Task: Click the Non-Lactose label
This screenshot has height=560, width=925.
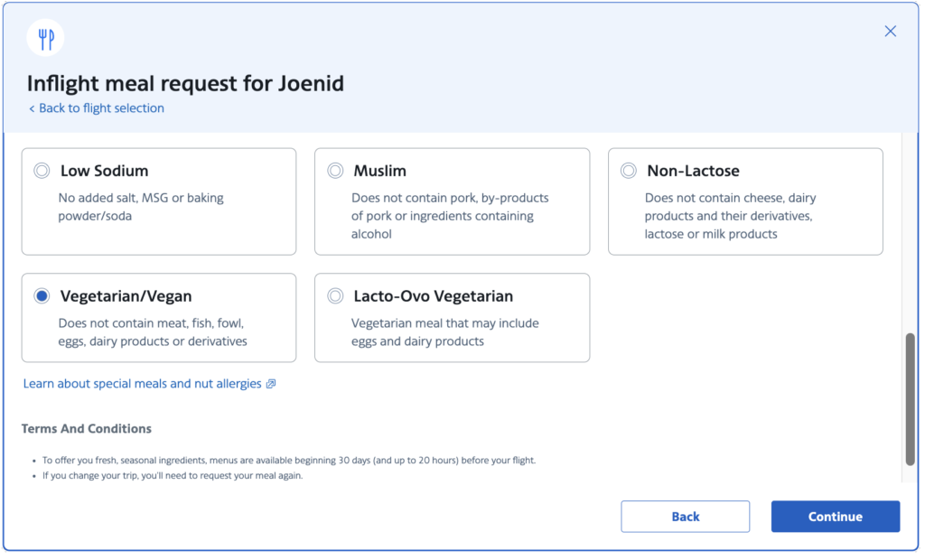Action: coord(693,171)
